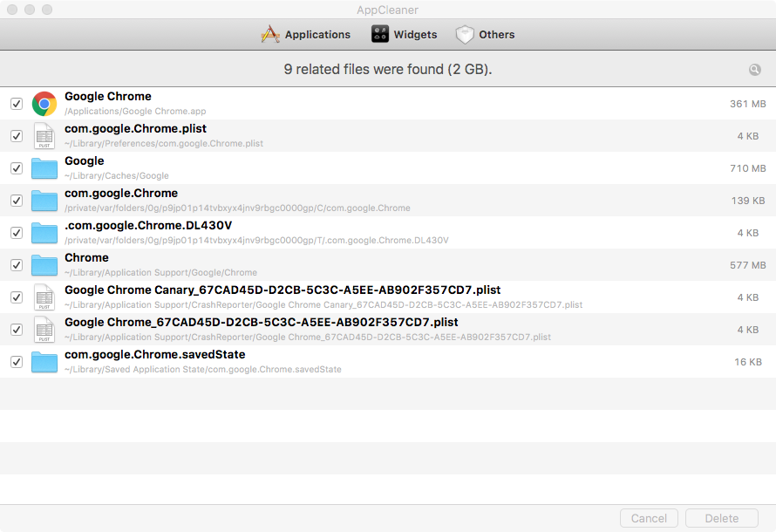This screenshot has width=776, height=532.
Task: Uncheck the com.google.Chrome.plist checkbox
Action: 17,136
